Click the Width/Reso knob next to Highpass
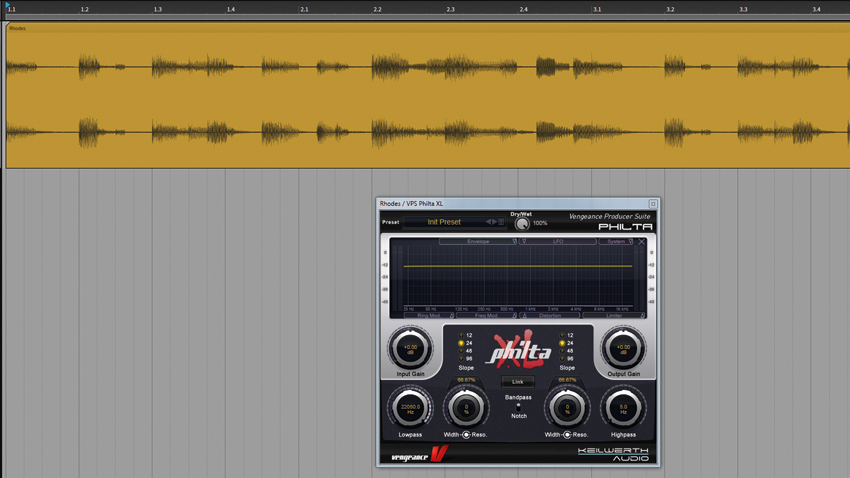The image size is (850, 478). [x=567, y=409]
